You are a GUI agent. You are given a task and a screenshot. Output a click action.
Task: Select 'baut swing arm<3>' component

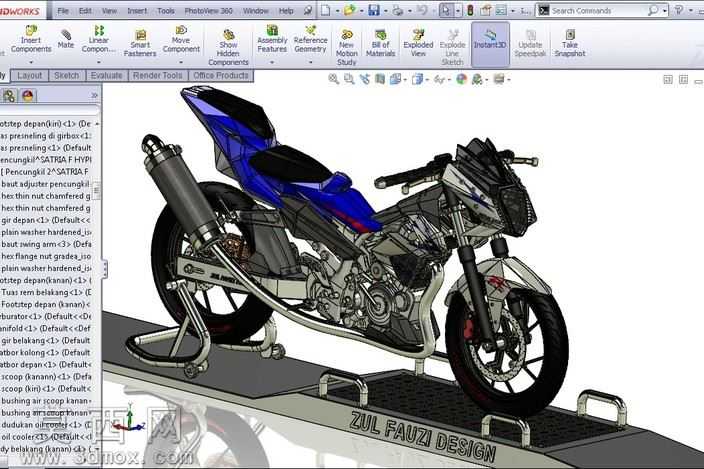pyautogui.click(x=45, y=244)
